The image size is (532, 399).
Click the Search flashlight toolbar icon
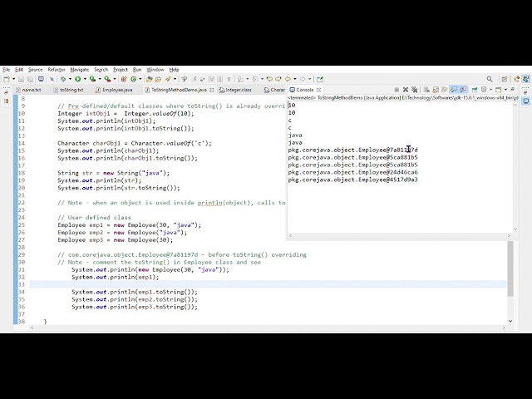coord(168,79)
